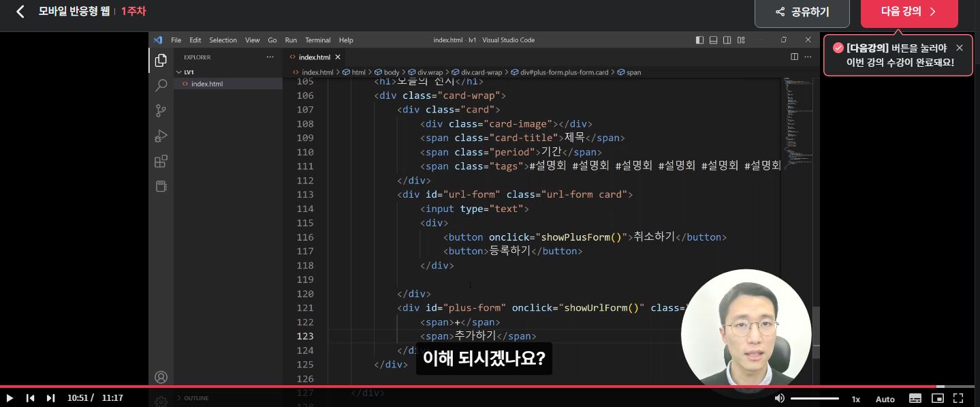Image resolution: width=980 pixels, height=407 pixels.
Task: Open the Run menu
Action: (291, 40)
